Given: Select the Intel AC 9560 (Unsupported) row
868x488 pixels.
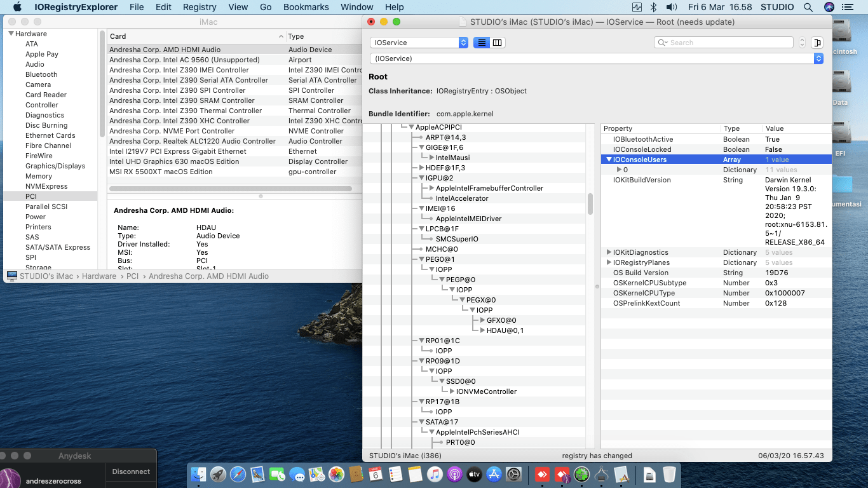Looking at the screenshot, I should pos(234,60).
